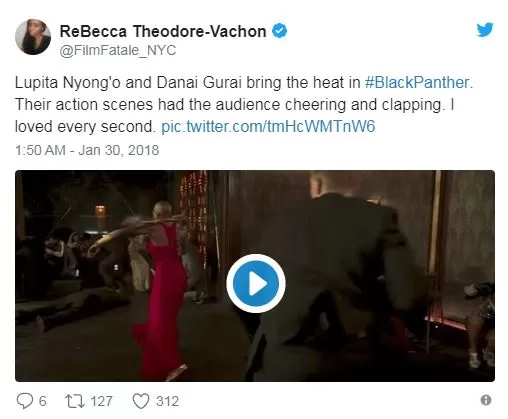Click the 1:50 AM - Jan 30, 2018 timestamp
Viewport: 508px width, 419px height.
pos(87,150)
